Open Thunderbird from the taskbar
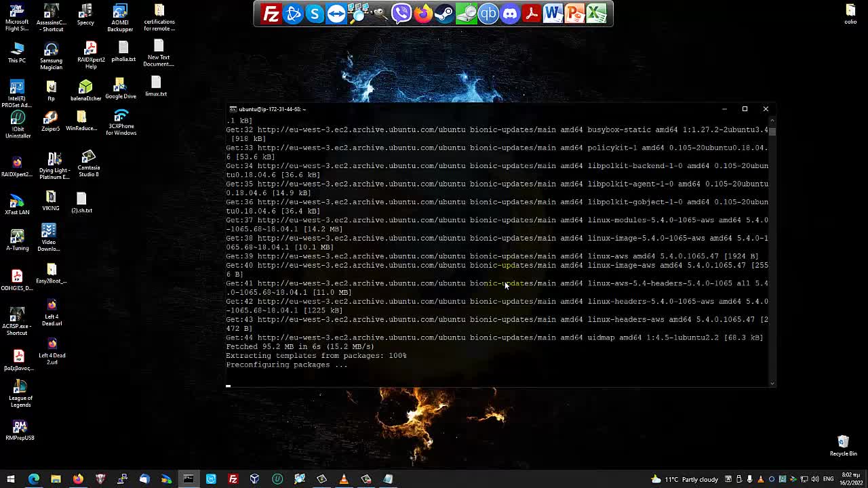This screenshot has height=488, width=868. tap(144, 479)
